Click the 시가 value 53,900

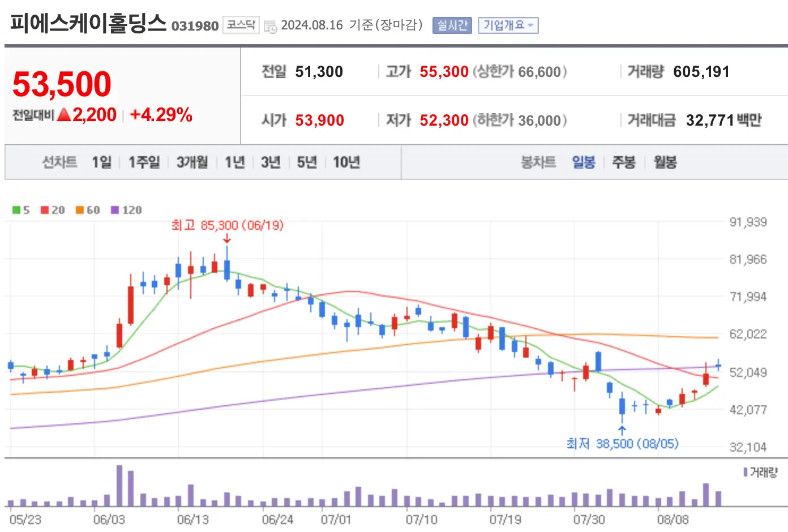(319, 121)
